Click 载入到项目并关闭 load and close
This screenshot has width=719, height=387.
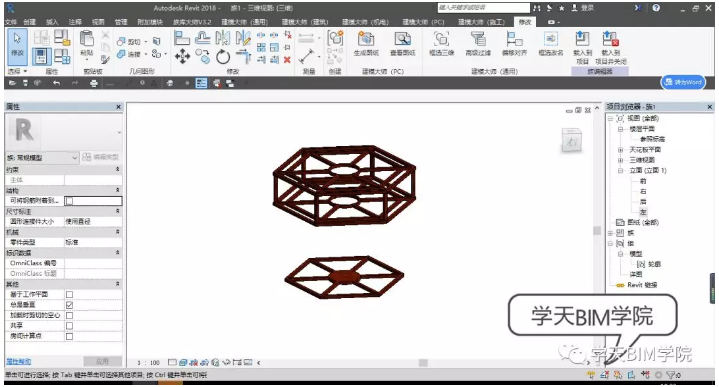coord(610,47)
